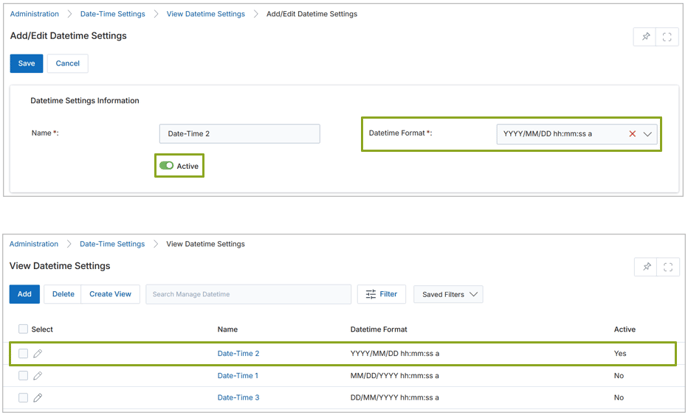This screenshot has width=688, height=415.
Task: Open View Datetime Settings breadcrumb link
Action: pos(205,14)
